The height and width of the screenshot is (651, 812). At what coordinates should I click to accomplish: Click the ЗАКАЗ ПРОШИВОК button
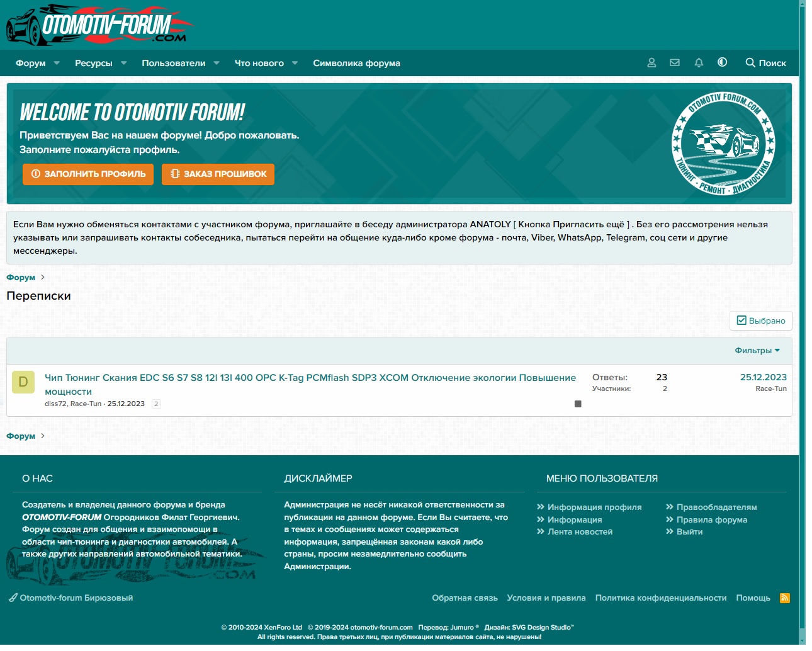click(x=218, y=174)
